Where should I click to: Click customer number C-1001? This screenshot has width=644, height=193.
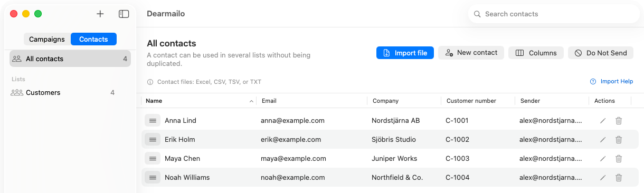tap(457, 120)
